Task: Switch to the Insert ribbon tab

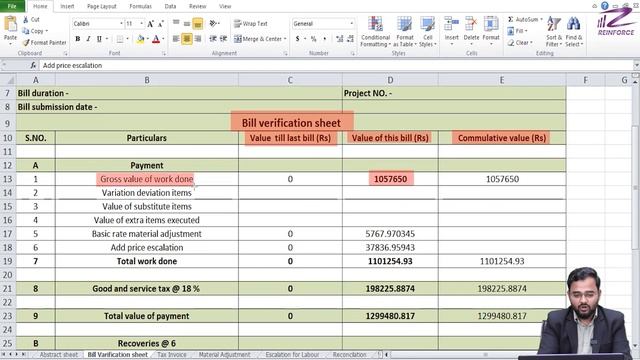Action: click(x=67, y=6)
